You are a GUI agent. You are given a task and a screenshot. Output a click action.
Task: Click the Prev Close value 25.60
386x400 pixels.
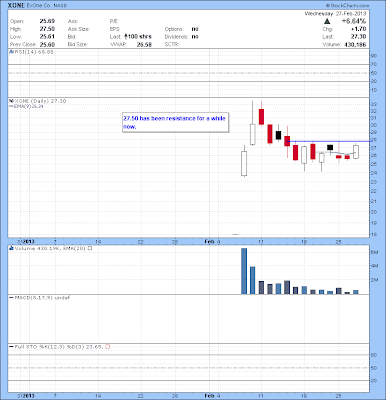point(47,44)
